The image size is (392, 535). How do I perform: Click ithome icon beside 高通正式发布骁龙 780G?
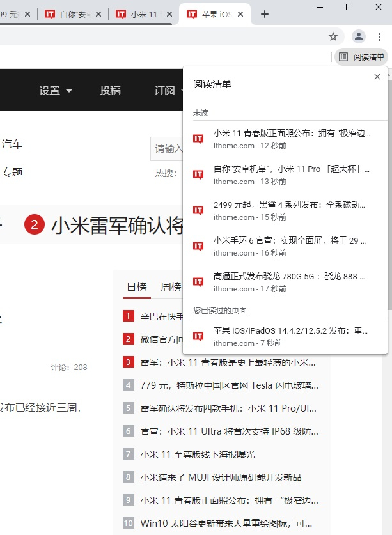point(198,282)
